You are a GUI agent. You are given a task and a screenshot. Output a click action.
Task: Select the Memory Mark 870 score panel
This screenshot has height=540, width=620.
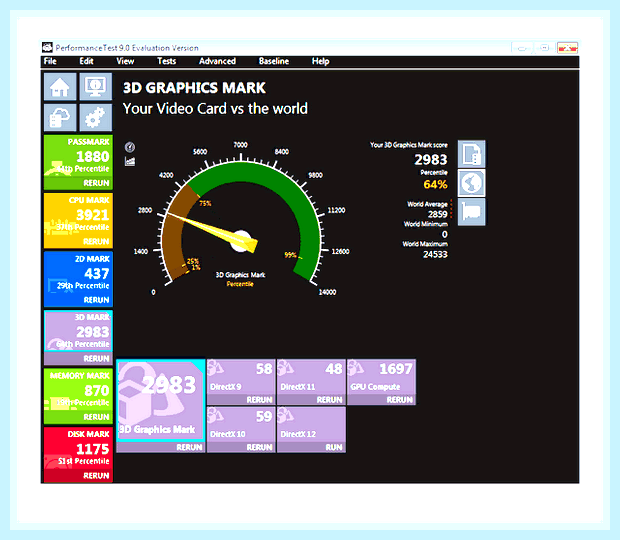click(78, 390)
